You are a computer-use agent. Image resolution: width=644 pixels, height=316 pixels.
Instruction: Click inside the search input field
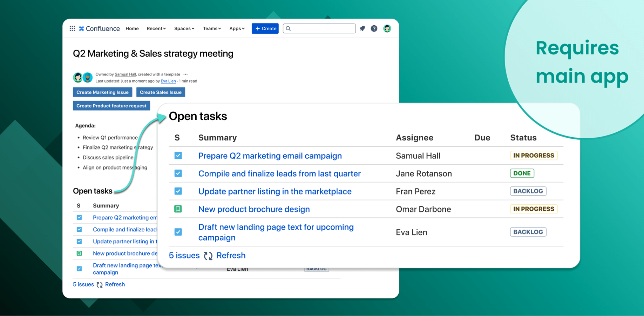[319, 28]
